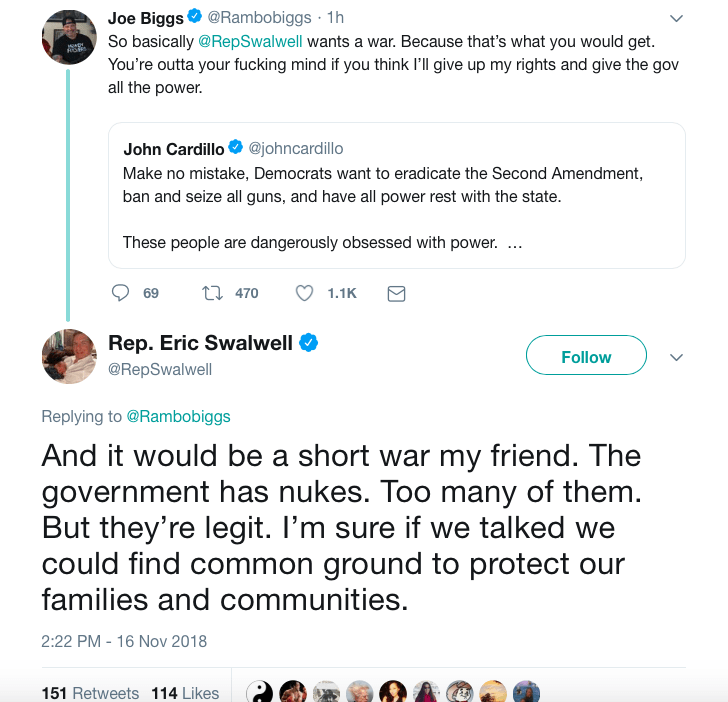This screenshot has width=728, height=702.
Task: Open Rep. Eric Swalwell's profile avatar
Action: pyautogui.click(x=69, y=356)
